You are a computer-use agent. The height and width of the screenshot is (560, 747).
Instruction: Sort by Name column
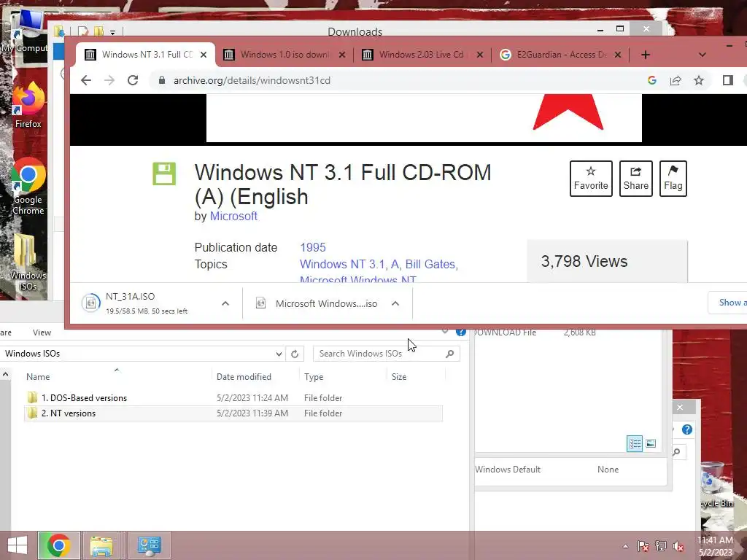coord(38,377)
